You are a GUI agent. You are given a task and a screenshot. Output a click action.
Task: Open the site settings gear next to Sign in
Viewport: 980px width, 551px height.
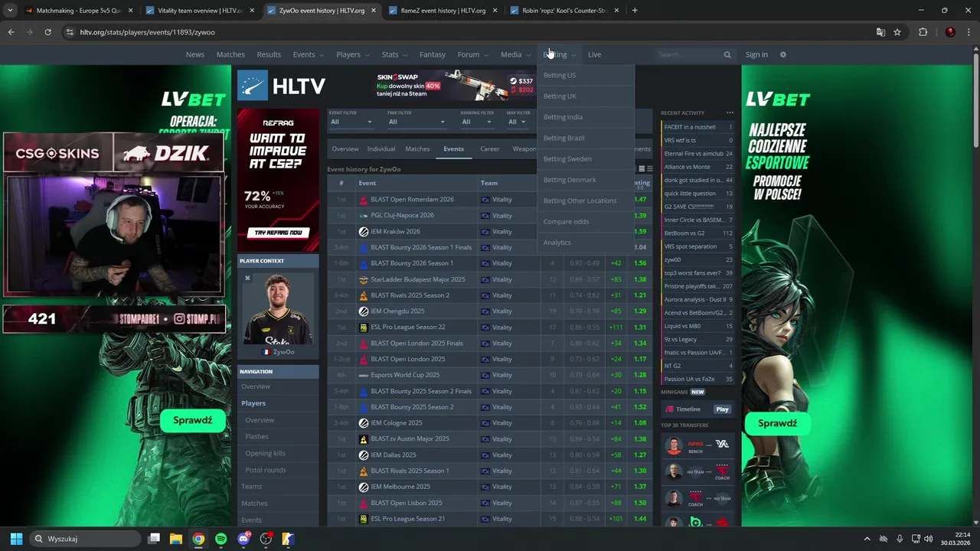(782, 54)
